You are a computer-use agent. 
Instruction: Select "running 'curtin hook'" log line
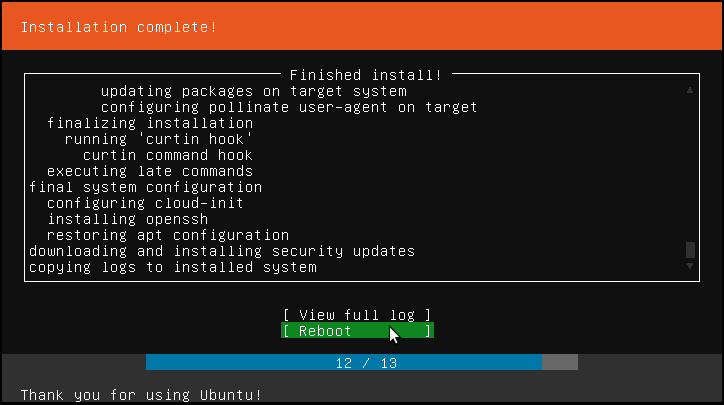pos(158,139)
